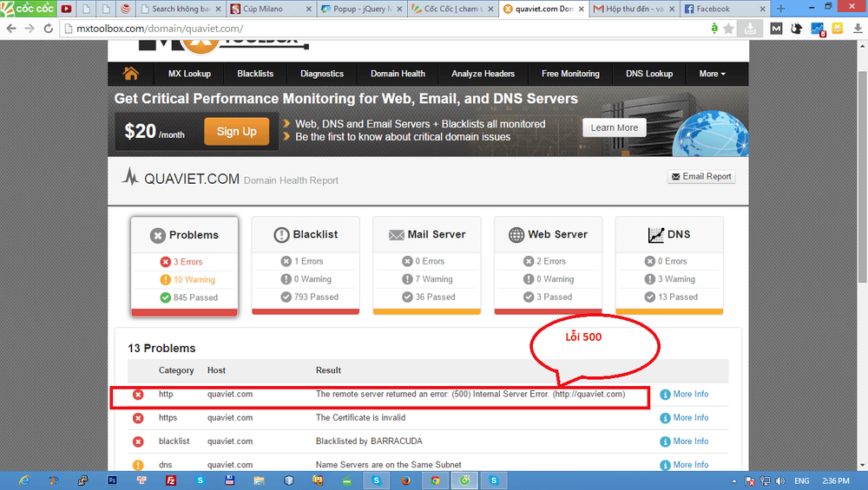Click the orange Sign Up button

point(236,131)
